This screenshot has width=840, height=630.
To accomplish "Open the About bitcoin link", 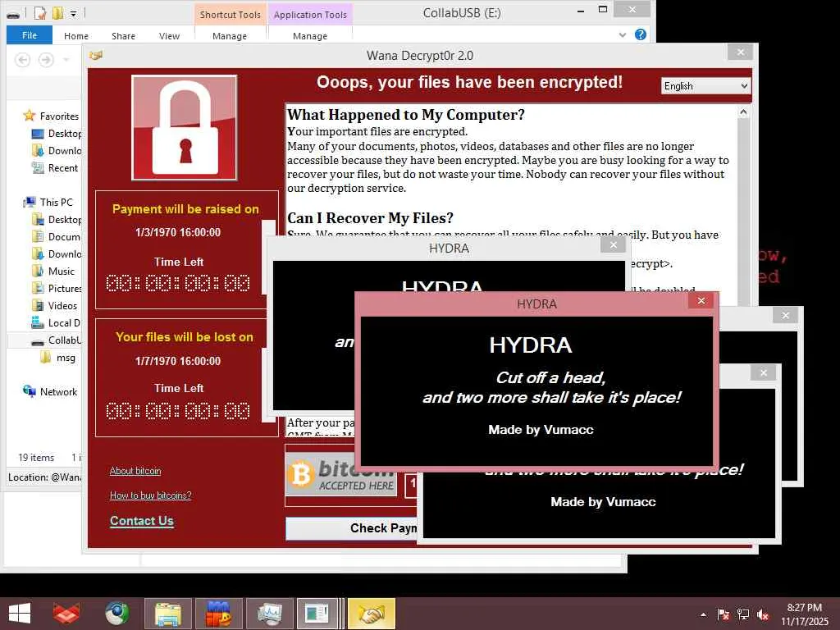I will click(x=135, y=471).
